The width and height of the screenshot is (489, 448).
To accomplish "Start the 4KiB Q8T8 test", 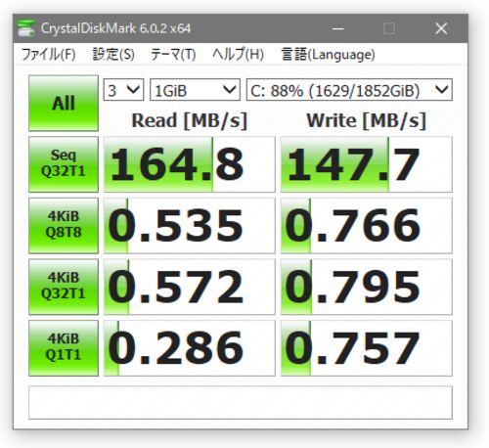I will (64, 226).
